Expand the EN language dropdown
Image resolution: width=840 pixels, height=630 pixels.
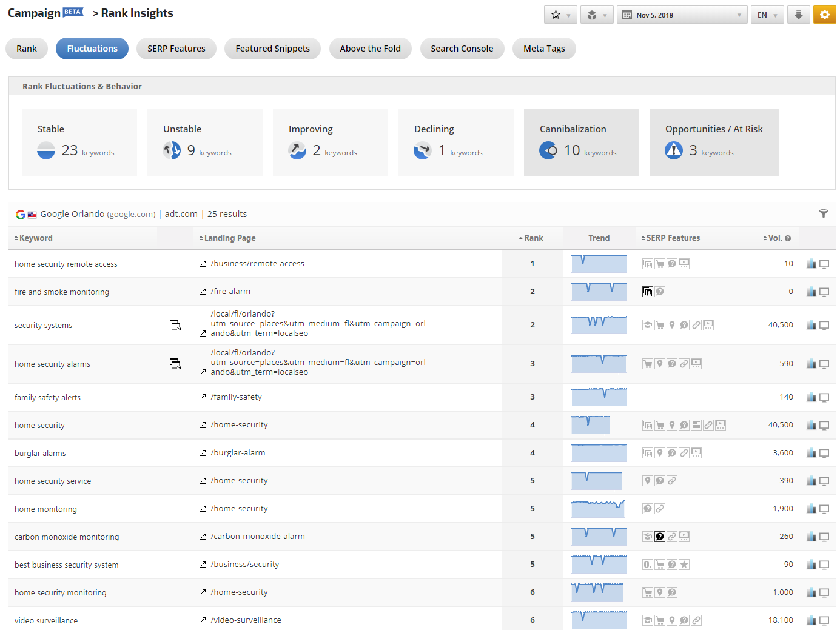(767, 15)
